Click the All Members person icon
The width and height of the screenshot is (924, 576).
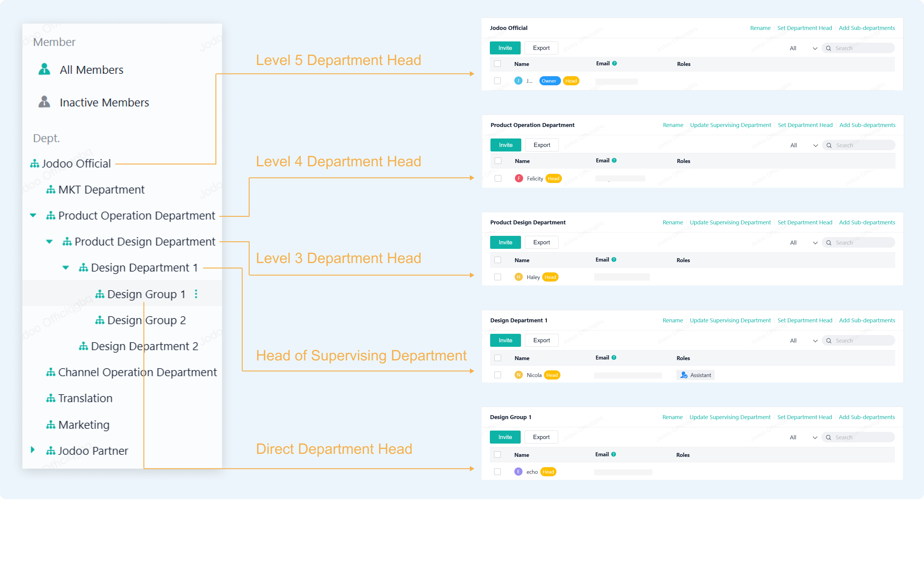click(44, 69)
